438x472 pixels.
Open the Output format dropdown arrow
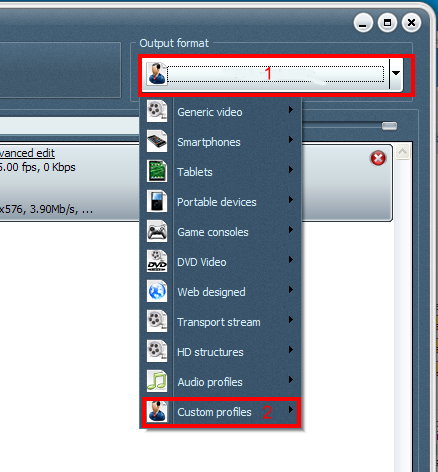tap(396, 73)
